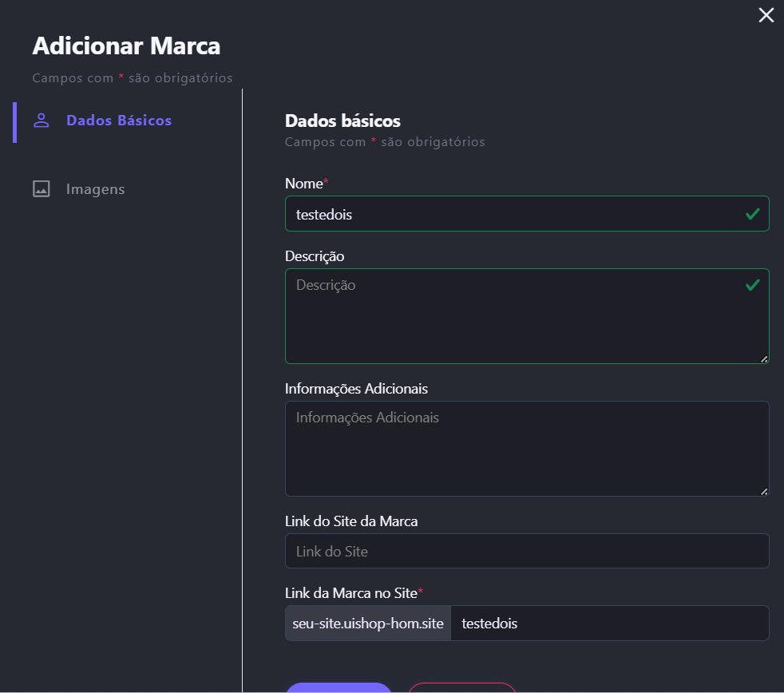Screen dimensions: 784x693
Task: Close the Adicionar Marca dialog
Action: click(766, 15)
